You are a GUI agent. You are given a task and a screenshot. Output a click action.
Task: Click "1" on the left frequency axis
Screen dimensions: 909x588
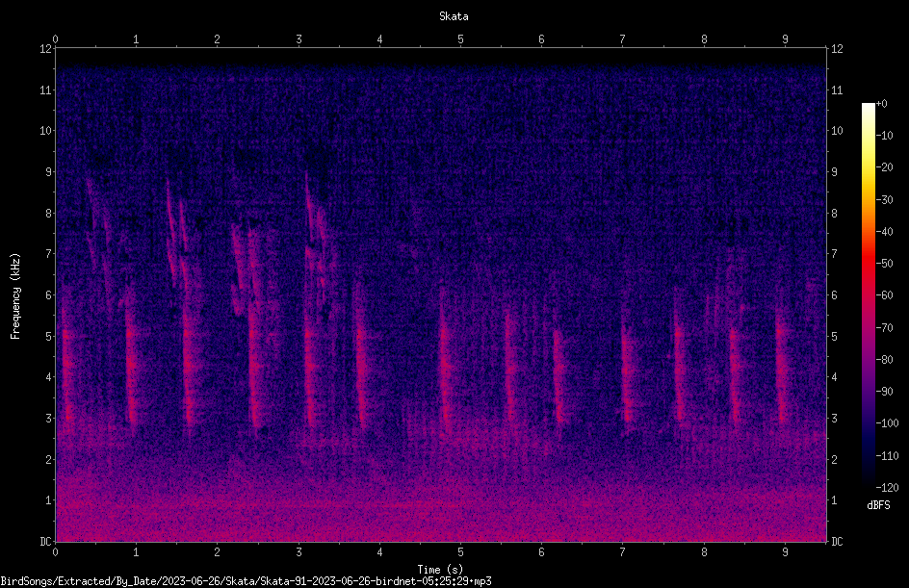point(49,500)
